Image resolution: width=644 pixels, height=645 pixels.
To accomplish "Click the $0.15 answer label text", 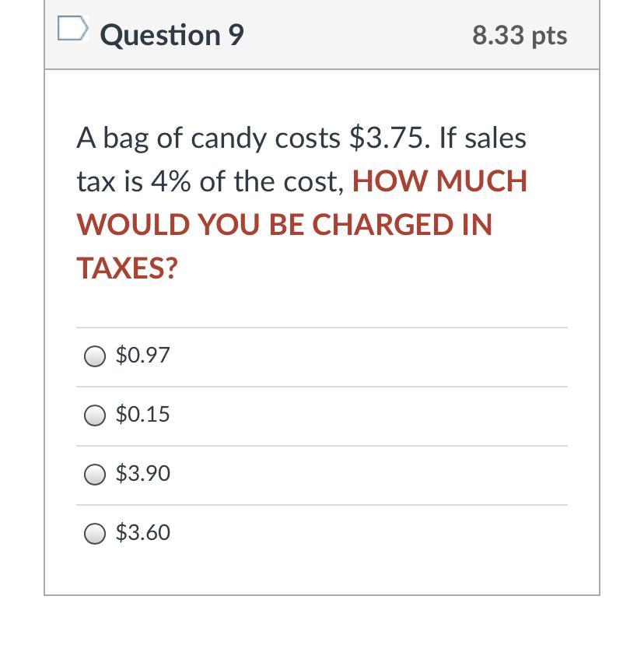I will [x=142, y=414].
